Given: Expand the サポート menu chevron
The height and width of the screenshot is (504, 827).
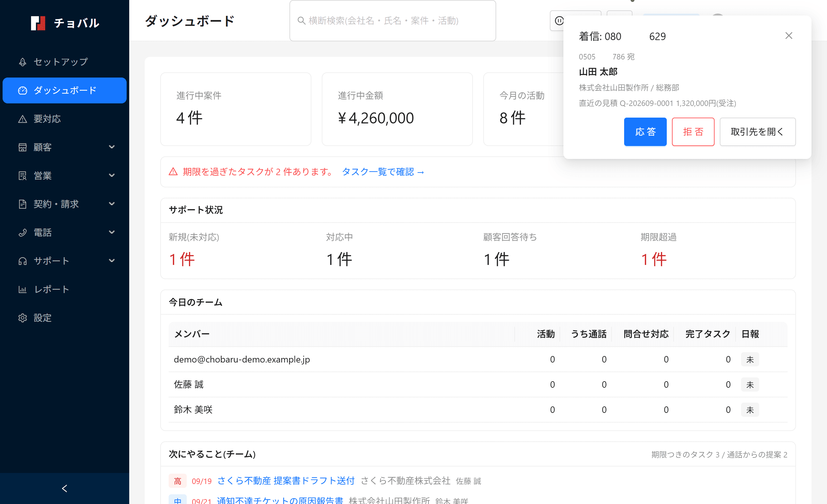Looking at the screenshot, I should (112, 261).
